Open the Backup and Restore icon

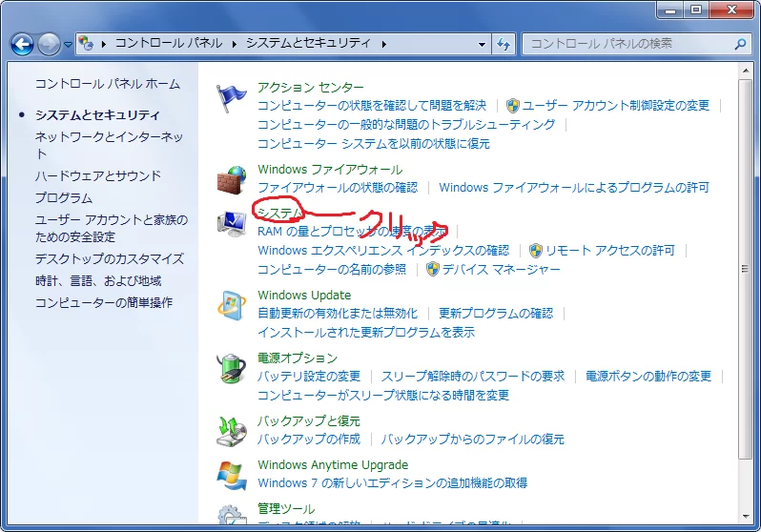pos(232,431)
